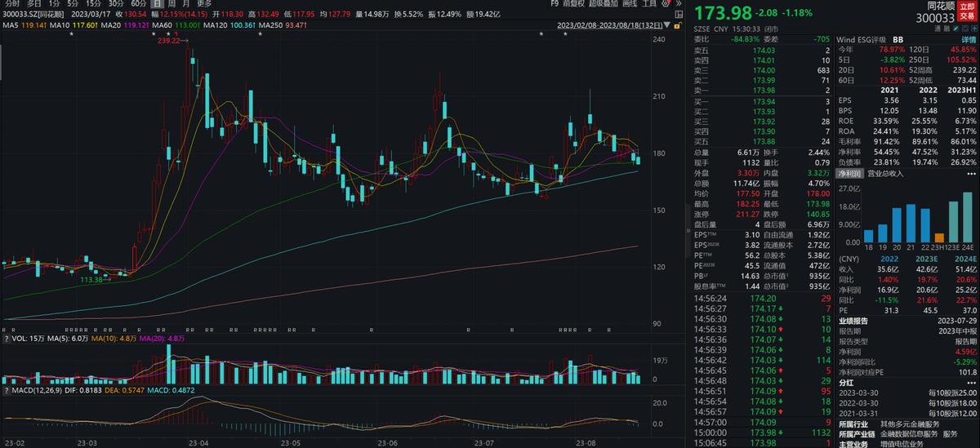Select the 60分 timeframe tab
Screen dimensions: 980x448
[138, 3]
